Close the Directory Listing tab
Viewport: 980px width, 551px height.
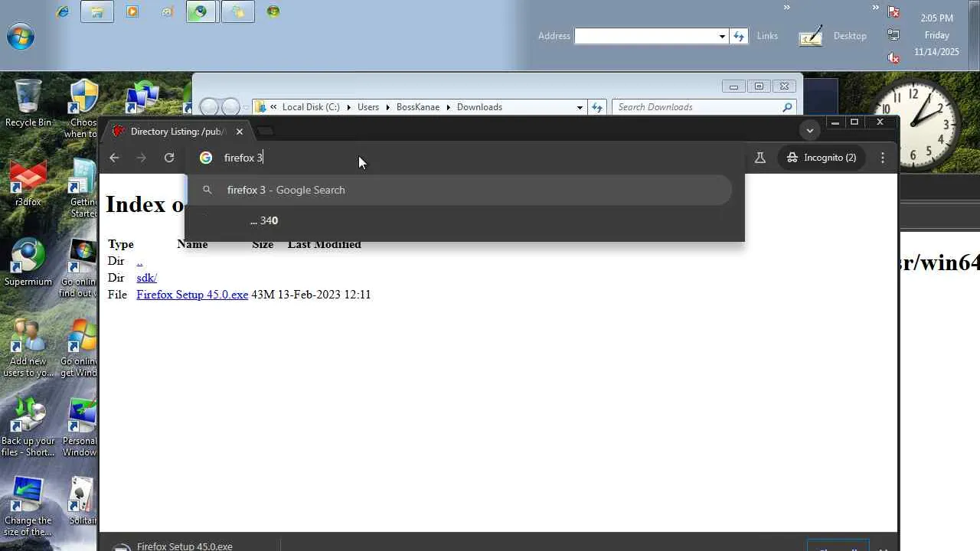click(x=240, y=132)
